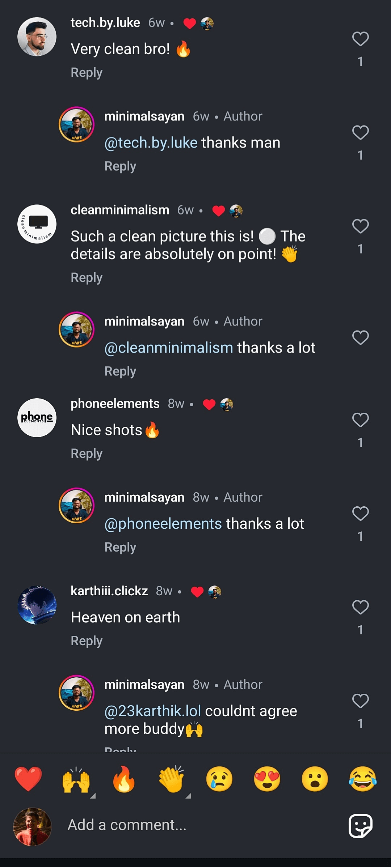Open phoneelements profile avatar
This screenshot has height=868, width=391.
coord(37,418)
